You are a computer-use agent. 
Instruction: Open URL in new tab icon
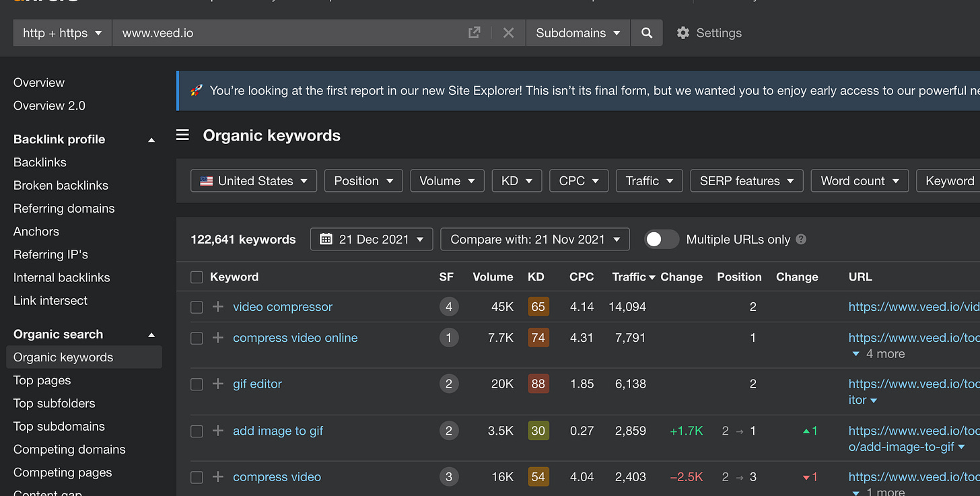pos(475,33)
